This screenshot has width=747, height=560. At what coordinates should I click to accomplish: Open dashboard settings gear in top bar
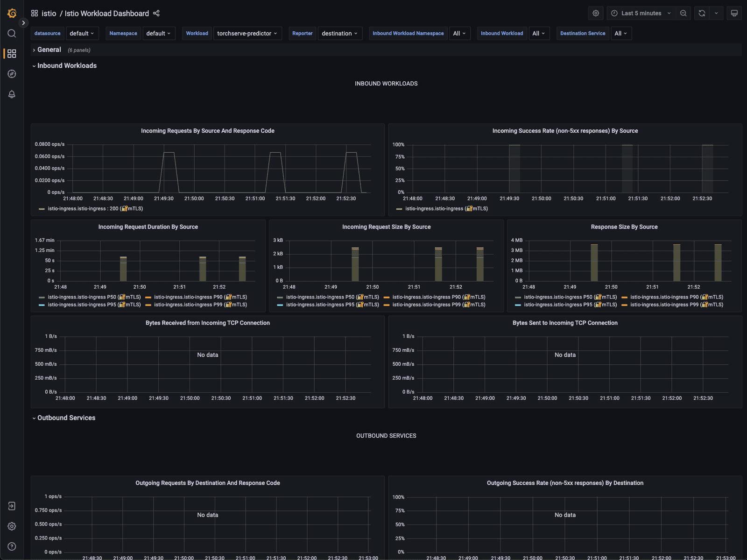click(596, 13)
